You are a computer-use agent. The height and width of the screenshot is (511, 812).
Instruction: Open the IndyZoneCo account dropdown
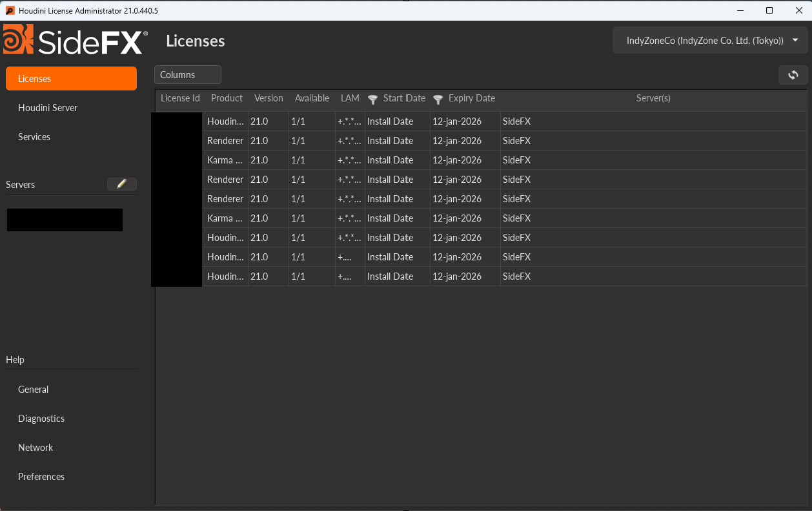(x=710, y=40)
